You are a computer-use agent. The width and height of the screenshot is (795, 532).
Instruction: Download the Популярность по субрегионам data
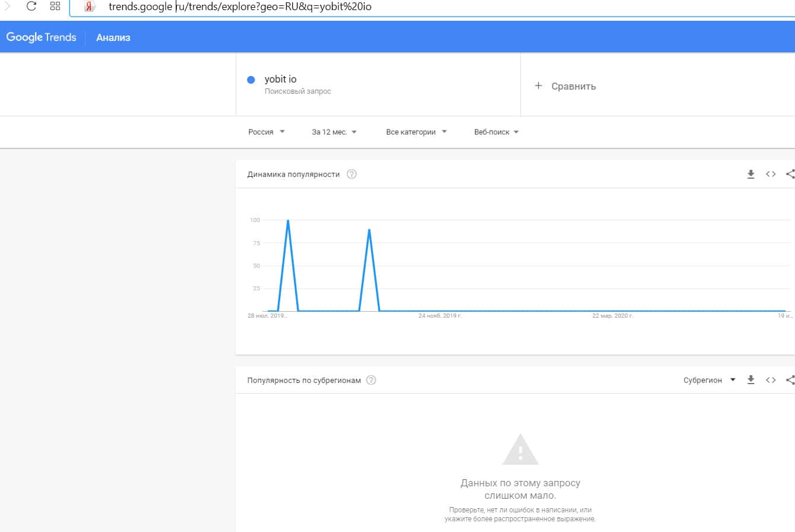point(750,380)
